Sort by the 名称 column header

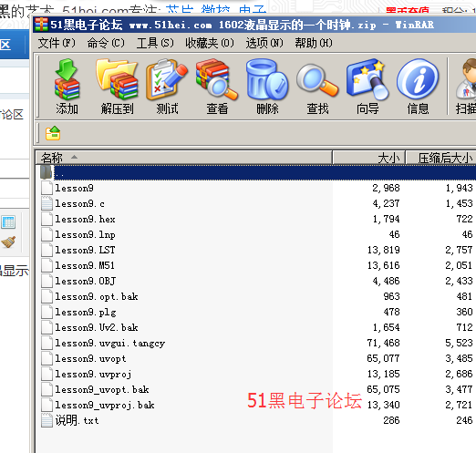pyautogui.click(x=183, y=158)
